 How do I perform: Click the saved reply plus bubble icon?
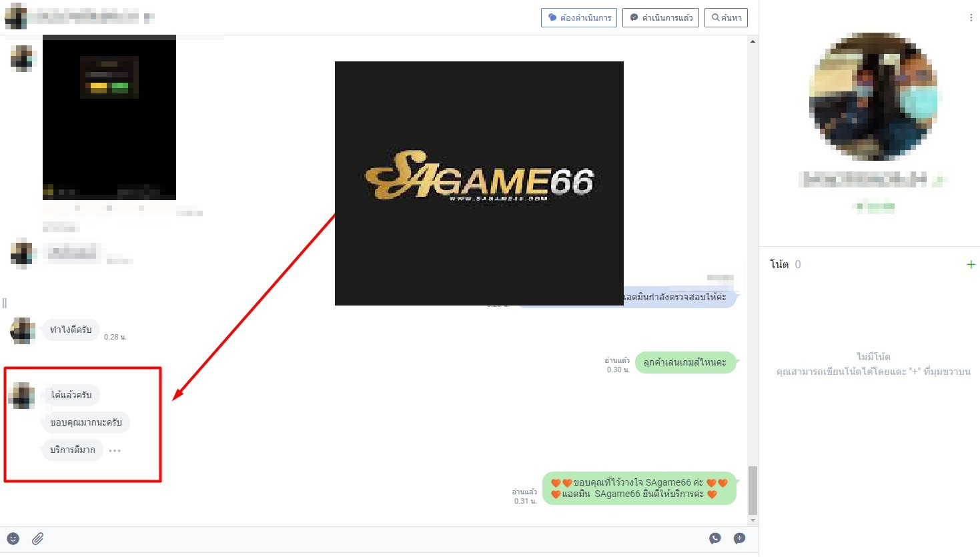tap(739, 538)
